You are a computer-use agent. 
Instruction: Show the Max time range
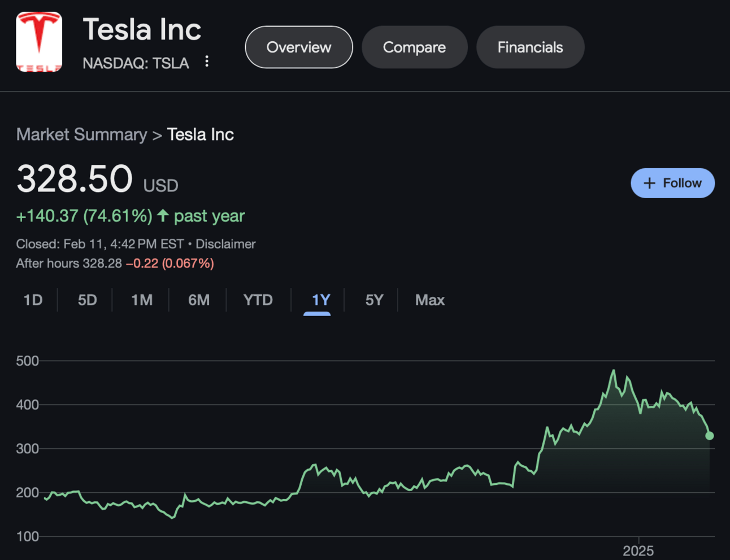coord(429,300)
